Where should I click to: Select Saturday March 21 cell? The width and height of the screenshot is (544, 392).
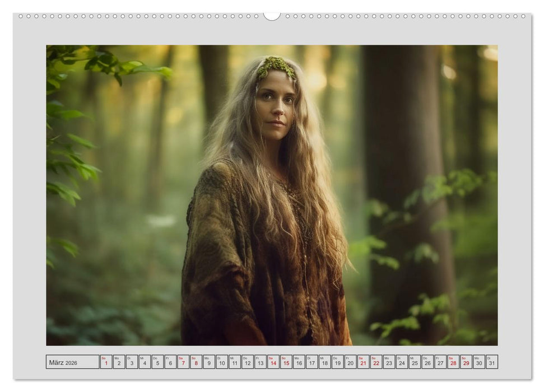click(x=363, y=362)
